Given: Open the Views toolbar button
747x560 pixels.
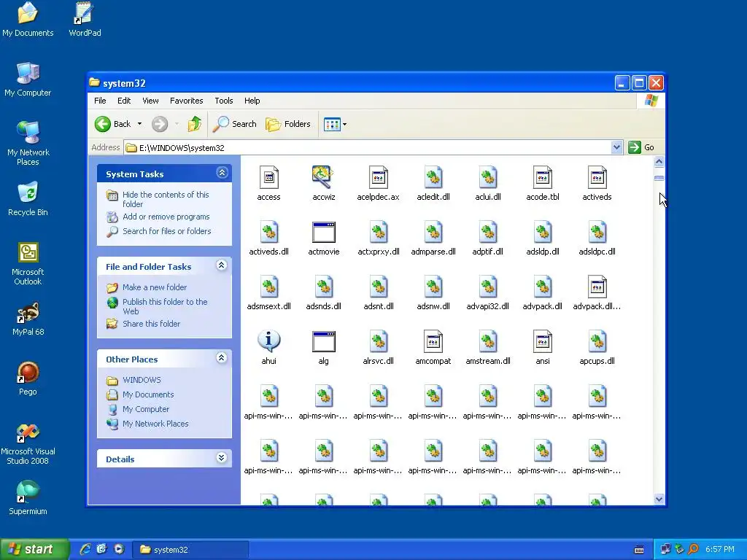Looking at the screenshot, I should (335, 124).
